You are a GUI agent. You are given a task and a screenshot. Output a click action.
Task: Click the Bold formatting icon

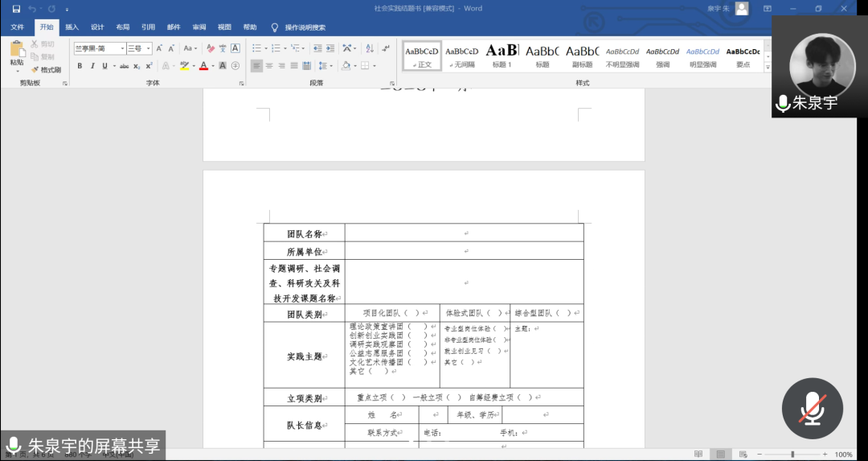[x=80, y=66]
